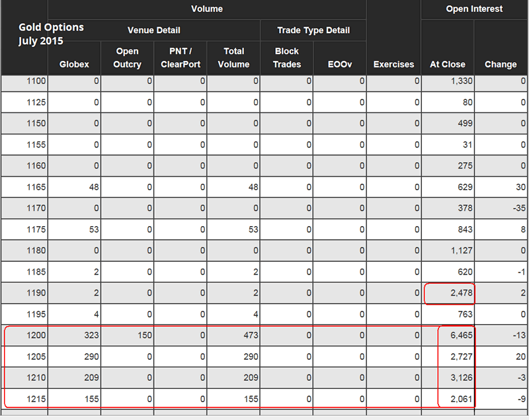The height and width of the screenshot is (420, 529).
Task: Click the Change column header
Action: (x=501, y=64)
